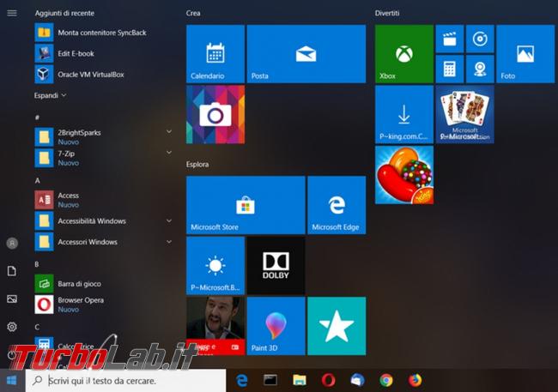Screen dimensions: 558x392
Task: Click the P~king.com download tile
Action: point(404,115)
